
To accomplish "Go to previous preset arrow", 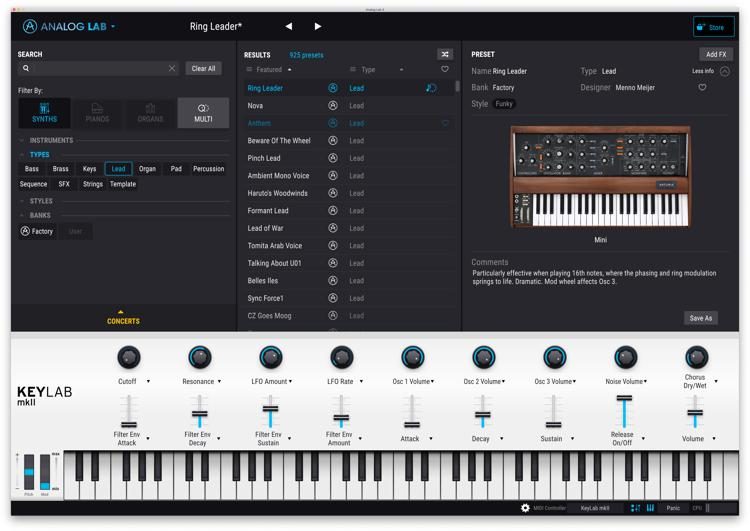I will [x=288, y=26].
